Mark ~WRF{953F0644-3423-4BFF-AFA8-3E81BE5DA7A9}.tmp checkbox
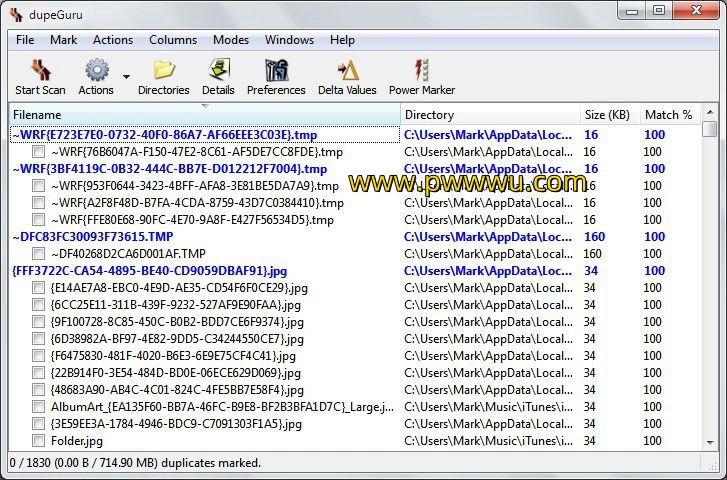Image resolution: width=727 pixels, height=480 pixels. (x=38, y=186)
